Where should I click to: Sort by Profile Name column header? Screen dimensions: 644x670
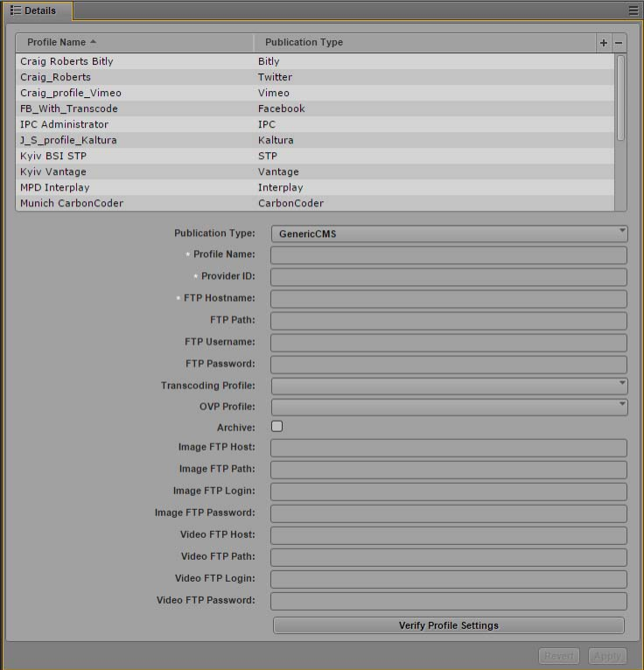[134, 43]
